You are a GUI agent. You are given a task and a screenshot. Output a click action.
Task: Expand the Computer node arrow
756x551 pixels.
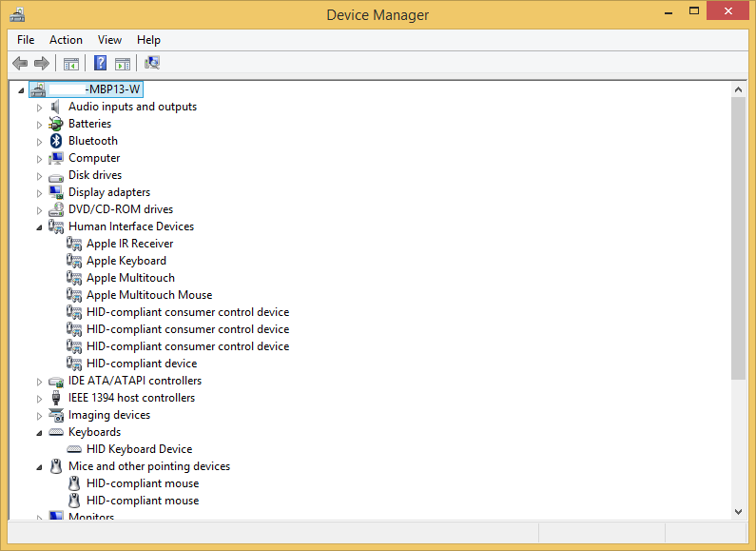tap(39, 159)
